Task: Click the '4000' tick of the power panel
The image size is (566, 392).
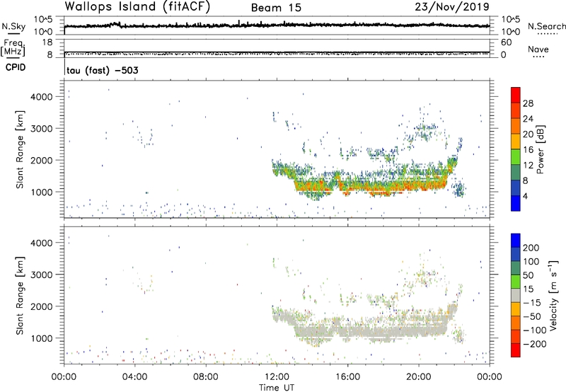Action: (x=42, y=97)
